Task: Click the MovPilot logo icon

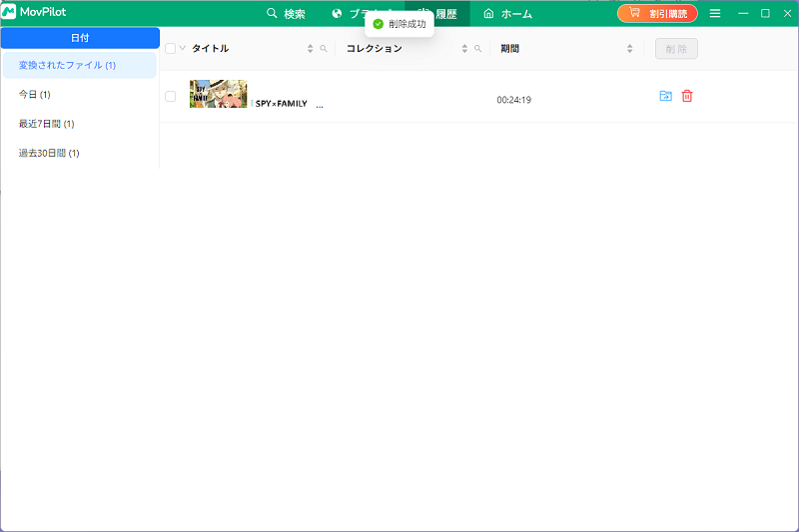Action: pyautogui.click(x=9, y=12)
